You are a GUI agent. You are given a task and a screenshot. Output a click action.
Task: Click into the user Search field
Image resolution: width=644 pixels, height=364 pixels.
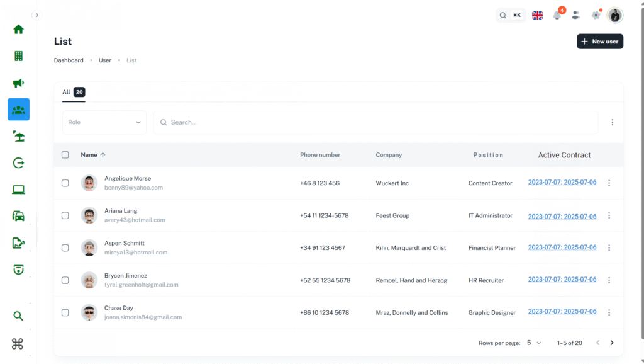(x=377, y=122)
